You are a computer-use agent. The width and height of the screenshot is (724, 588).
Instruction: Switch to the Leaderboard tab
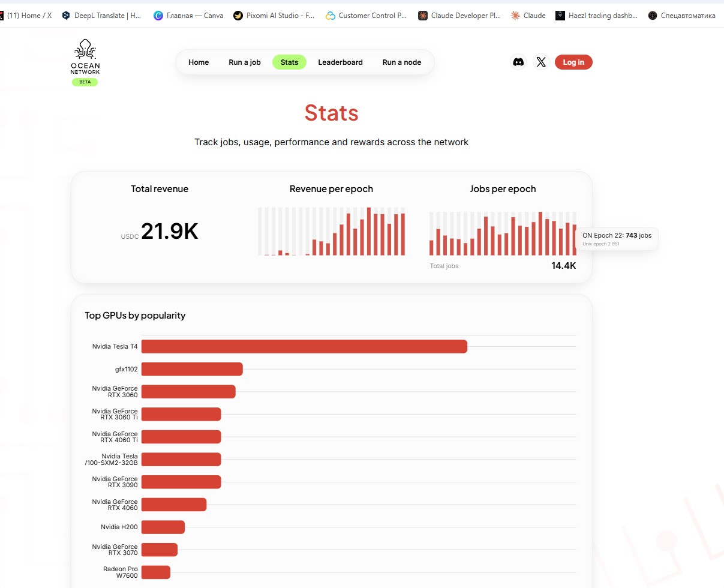[340, 62]
